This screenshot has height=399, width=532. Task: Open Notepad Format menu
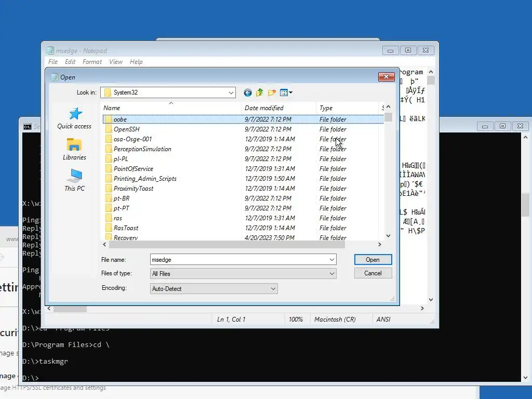coord(92,62)
